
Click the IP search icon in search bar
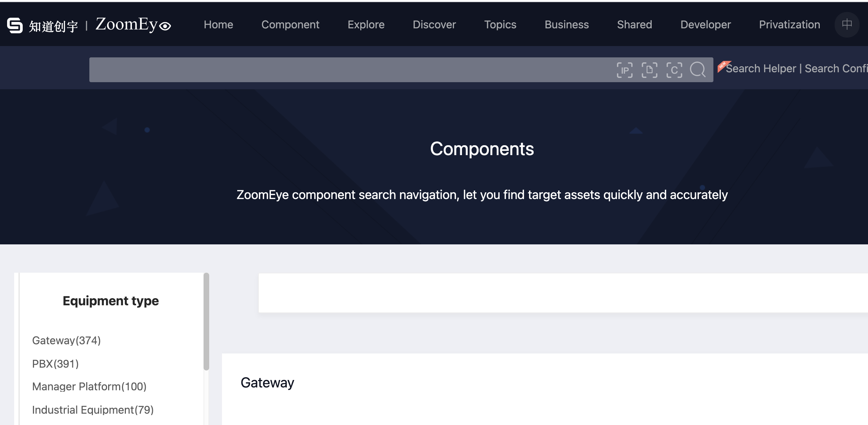[x=624, y=70]
